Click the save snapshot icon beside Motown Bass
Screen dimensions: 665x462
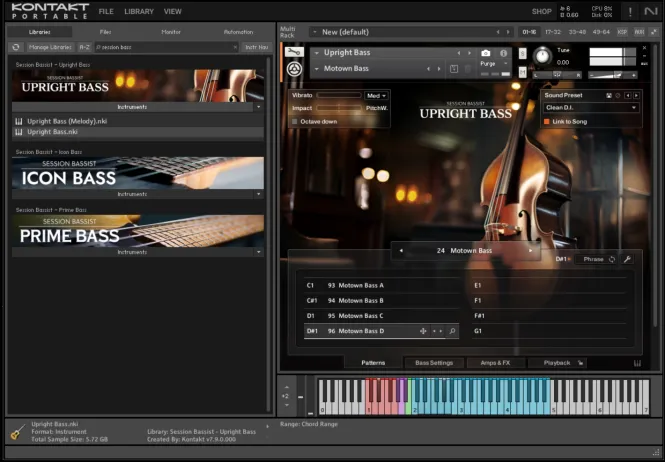[x=454, y=69]
